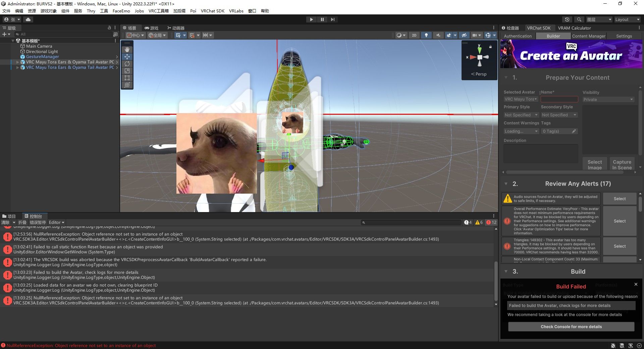Toggle console warning filter showing 6
Viewport: 644px width, 349px height.
pyautogui.click(x=479, y=222)
